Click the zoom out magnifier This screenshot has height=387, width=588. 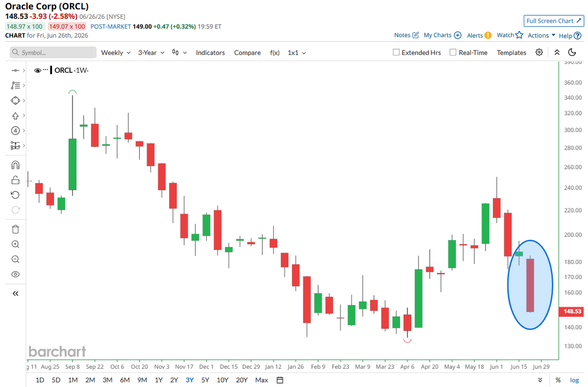tap(15, 259)
